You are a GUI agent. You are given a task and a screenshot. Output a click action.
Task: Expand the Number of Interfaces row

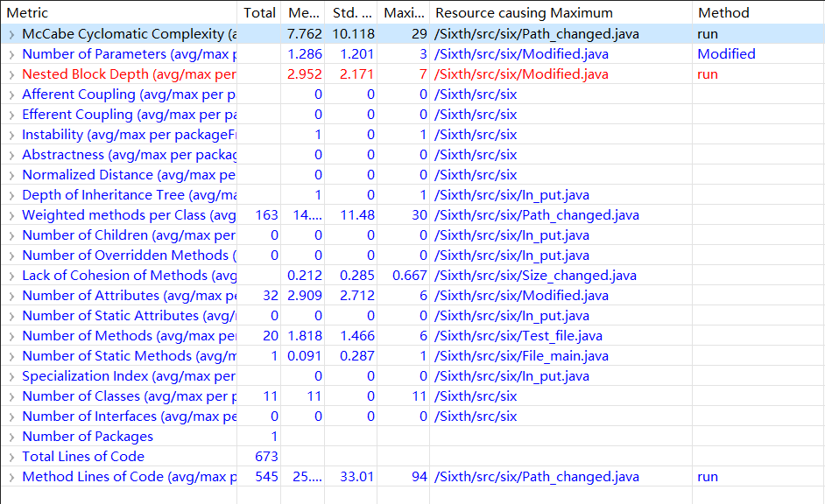(x=11, y=417)
